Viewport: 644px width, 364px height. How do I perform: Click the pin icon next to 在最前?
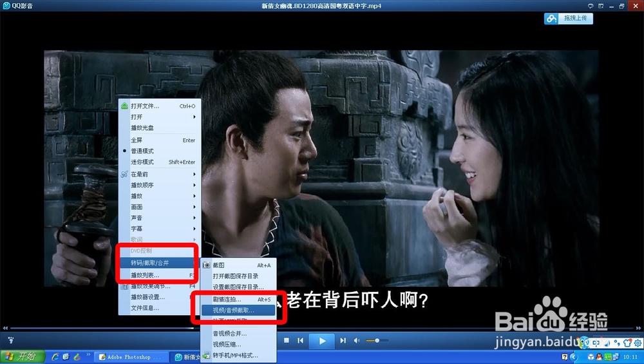click(124, 174)
